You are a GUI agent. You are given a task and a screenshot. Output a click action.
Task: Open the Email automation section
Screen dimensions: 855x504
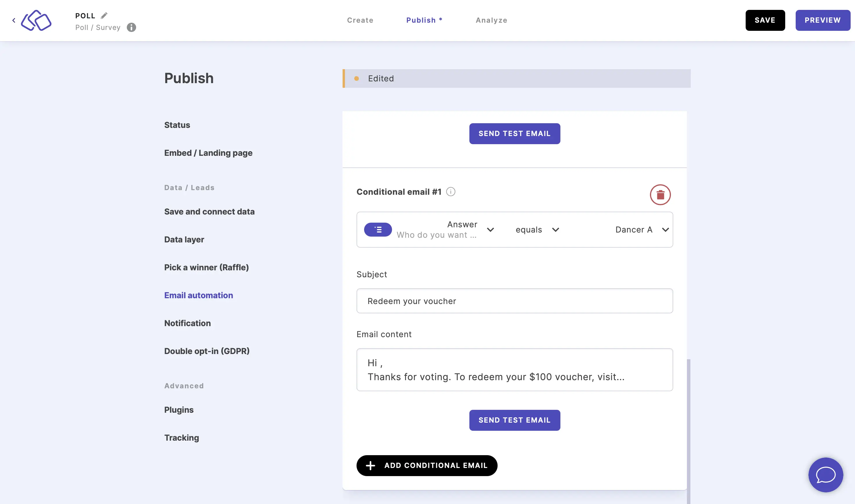click(x=198, y=295)
